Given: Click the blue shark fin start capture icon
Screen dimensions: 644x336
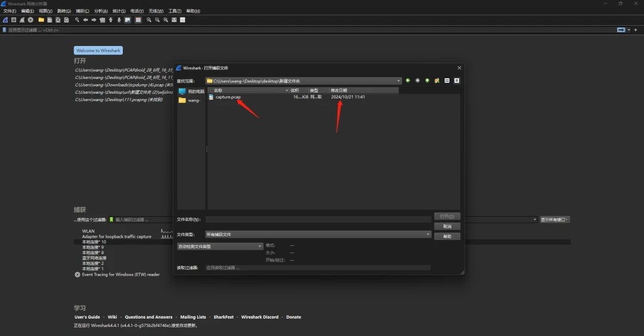Looking at the screenshot, I should click(x=5, y=20).
